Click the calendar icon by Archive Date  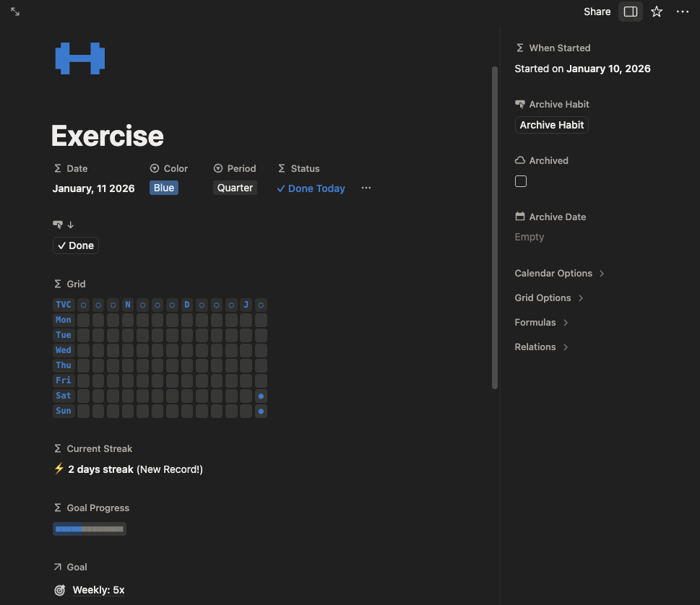(x=519, y=217)
